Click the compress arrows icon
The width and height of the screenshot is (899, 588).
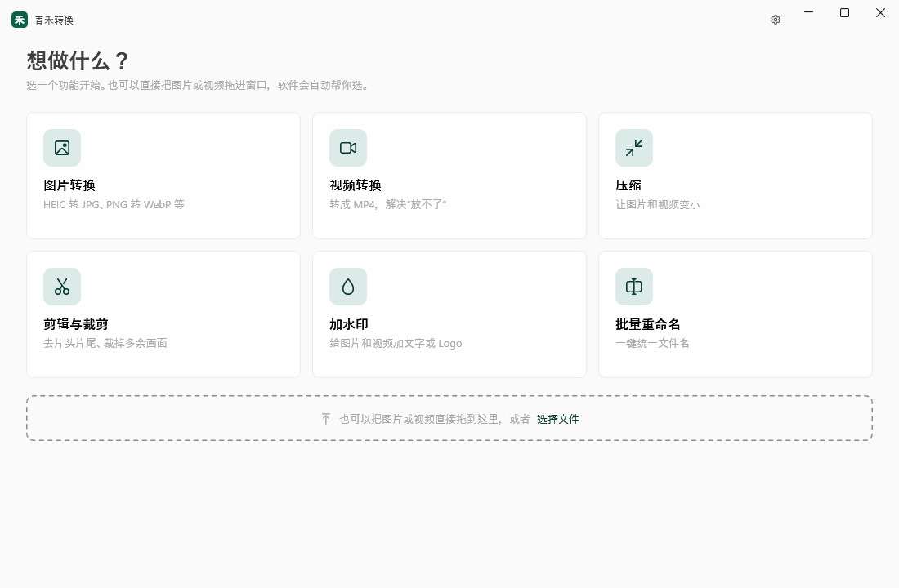click(x=634, y=148)
